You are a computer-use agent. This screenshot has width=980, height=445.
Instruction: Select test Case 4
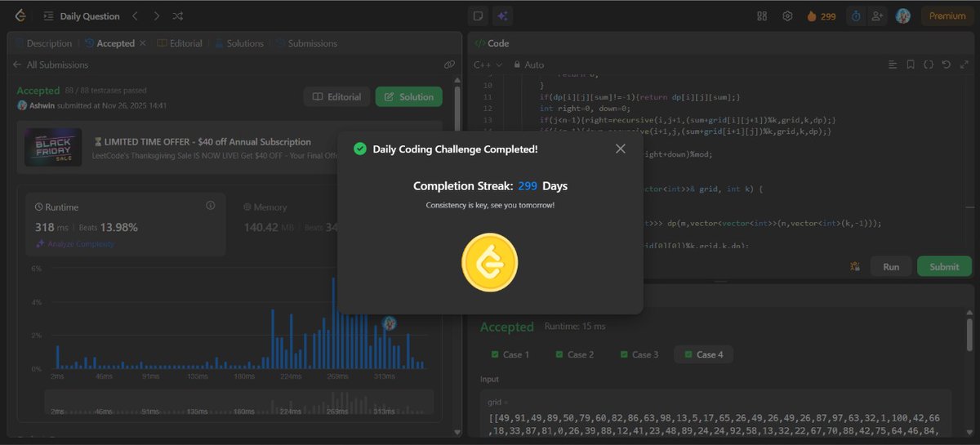pyautogui.click(x=703, y=354)
